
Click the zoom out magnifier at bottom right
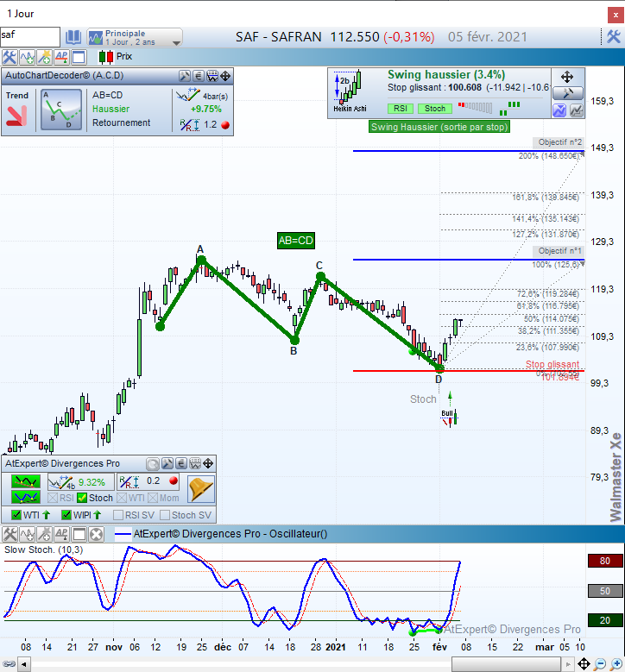click(600, 665)
